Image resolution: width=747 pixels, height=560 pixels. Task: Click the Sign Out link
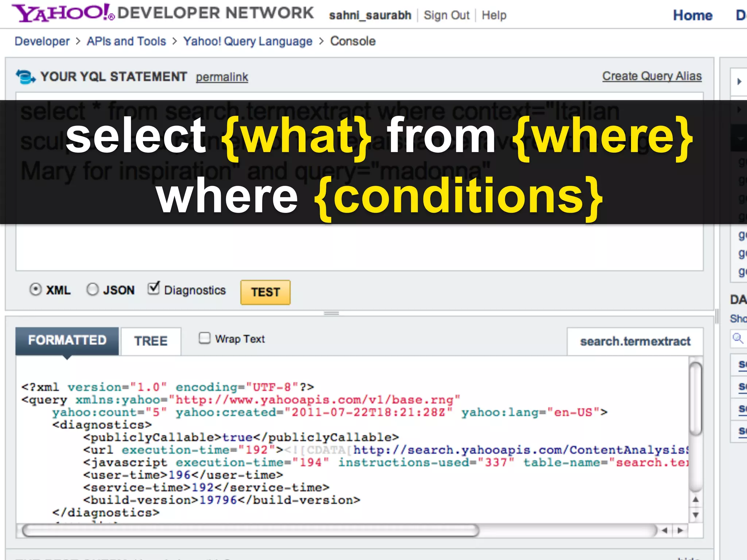click(x=446, y=15)
